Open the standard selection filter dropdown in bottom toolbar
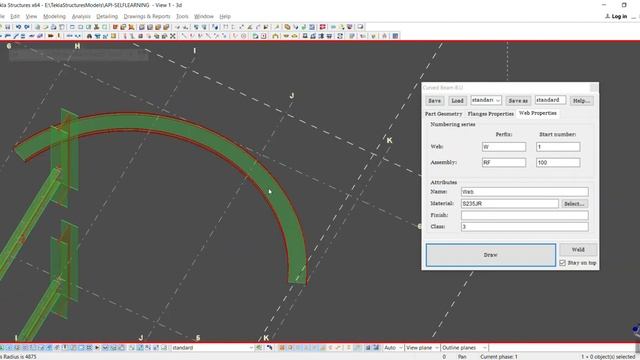Viewport: 640px width, 360px height. (212, 348)
